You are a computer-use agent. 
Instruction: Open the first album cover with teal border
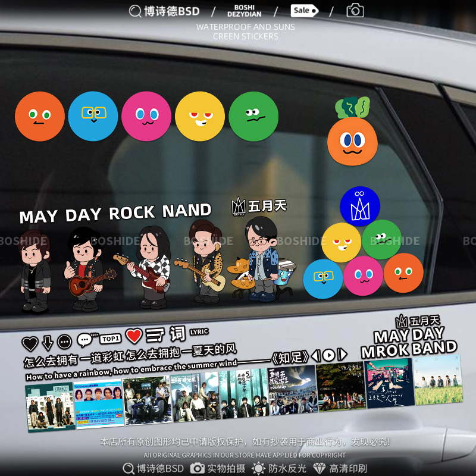[x=50, y=406]
